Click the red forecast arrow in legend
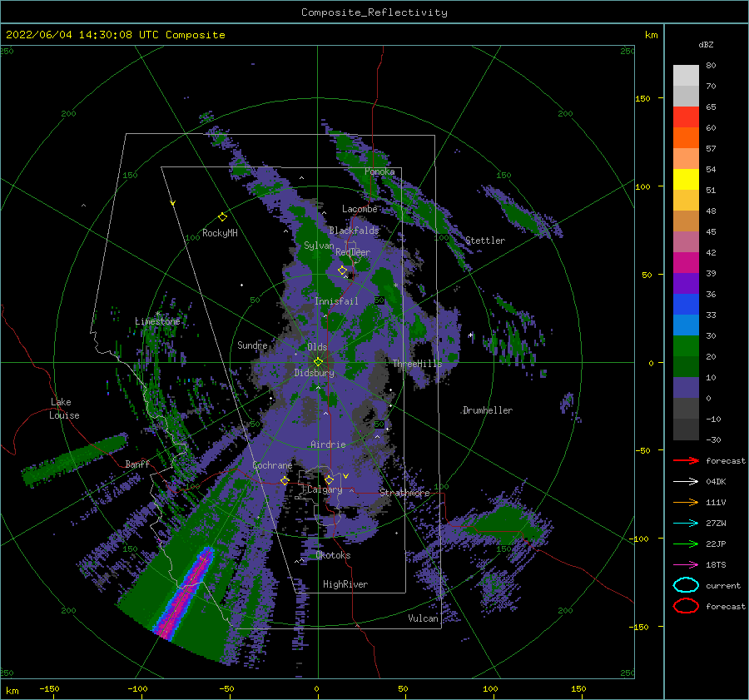This screenshot has height=700, width=749. pos(686,460)
